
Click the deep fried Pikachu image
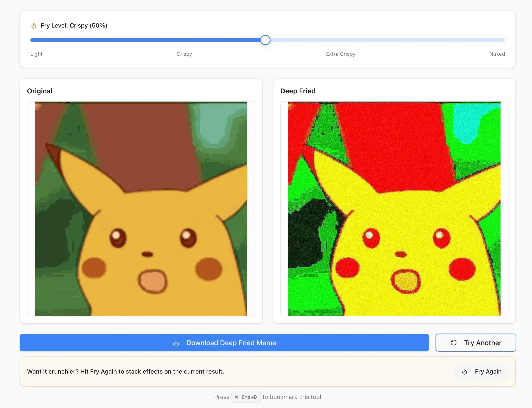[394, 209]
